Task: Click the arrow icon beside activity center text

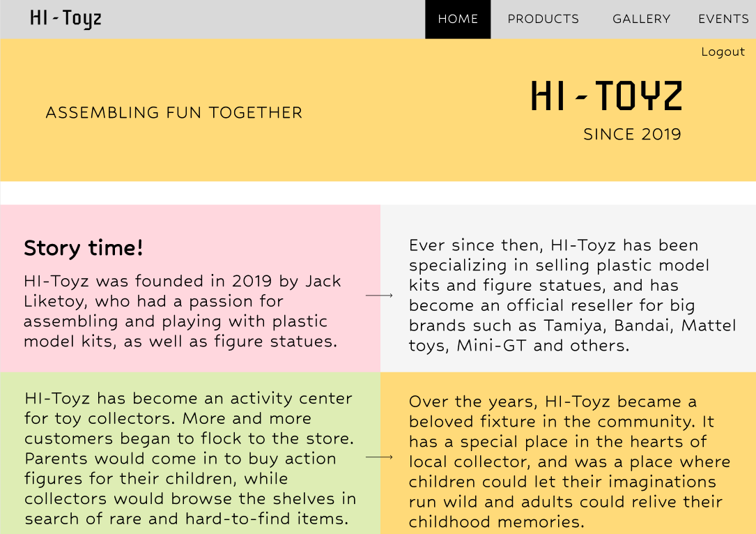Action: coord(379,457)
